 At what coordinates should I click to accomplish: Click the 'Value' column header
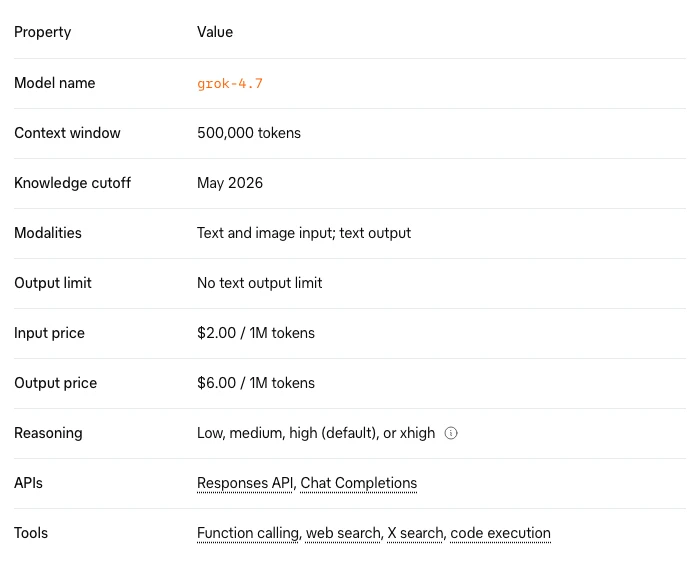(215, 32)
